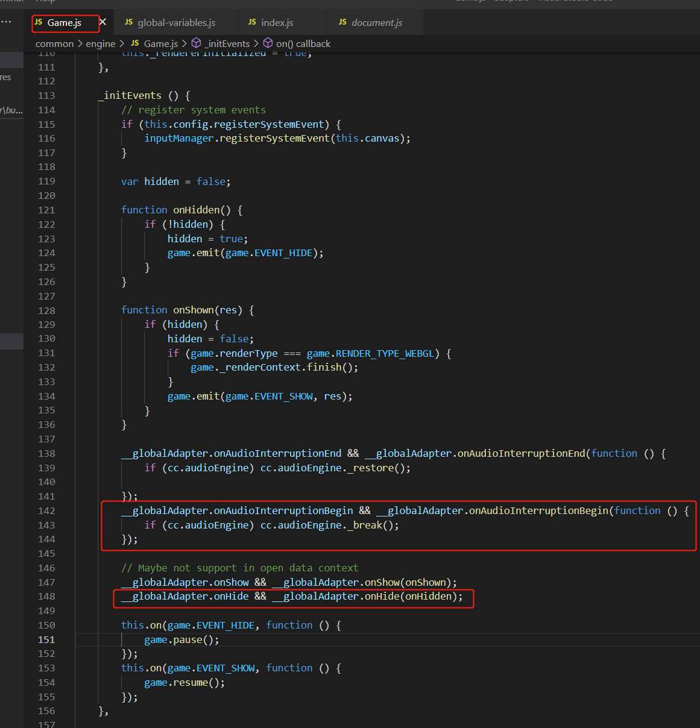The height and width of the screenshot is (728, 700).
Task: Click the JS icon on index.js tab
Action: pos(252,22)
